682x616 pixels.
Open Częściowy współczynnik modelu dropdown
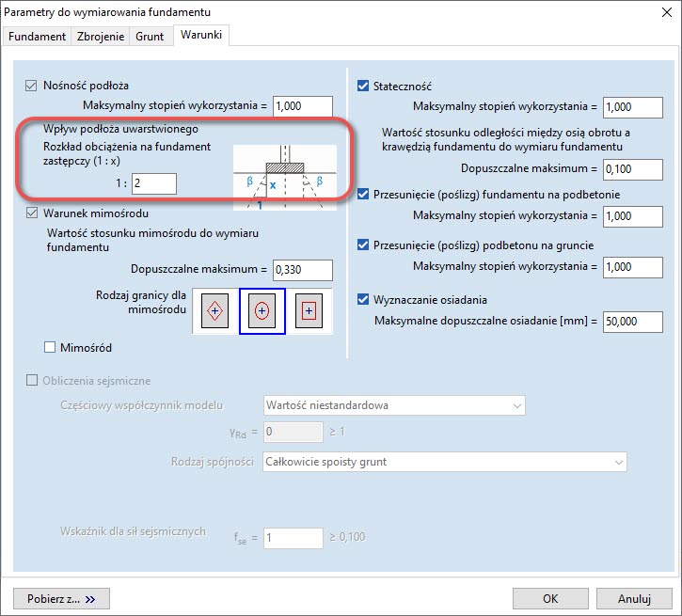393,405
